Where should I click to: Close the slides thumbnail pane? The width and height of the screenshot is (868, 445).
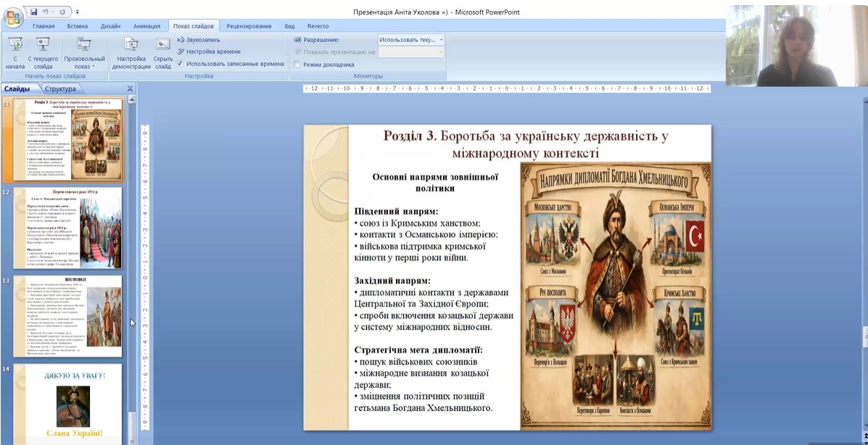pos(131,89)
